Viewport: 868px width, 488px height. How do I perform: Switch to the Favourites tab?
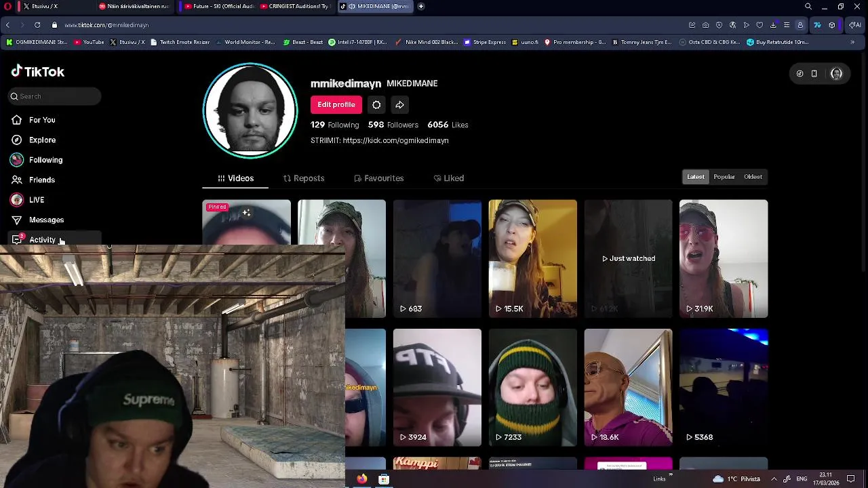pos(378,178)
